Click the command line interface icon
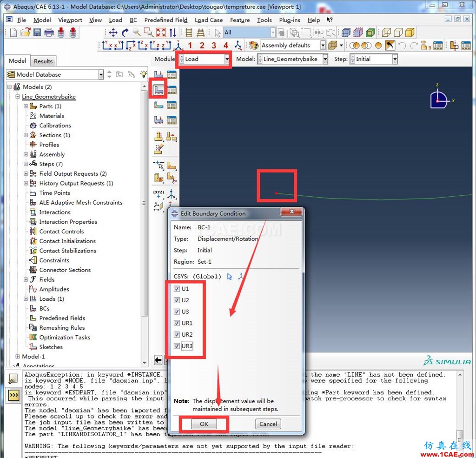Screen dimensions: 476x458 tap(13, 395)
